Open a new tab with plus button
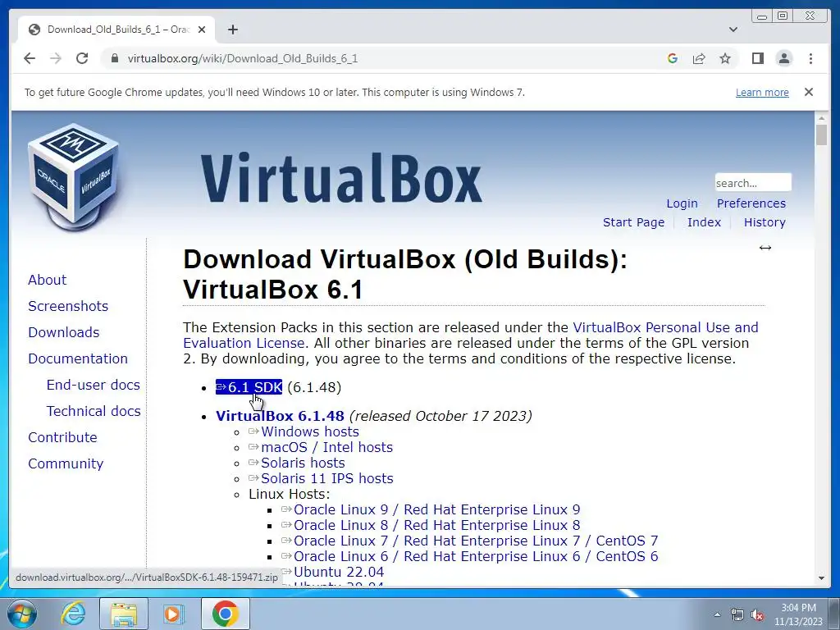The image size is (840, 630). [x=232, y=30]
